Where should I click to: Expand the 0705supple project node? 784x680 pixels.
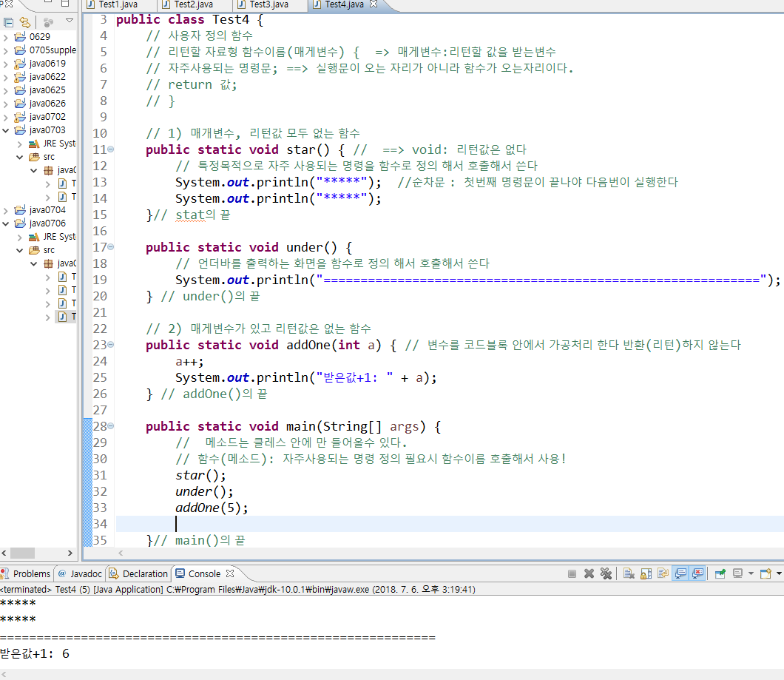point(5,50)
